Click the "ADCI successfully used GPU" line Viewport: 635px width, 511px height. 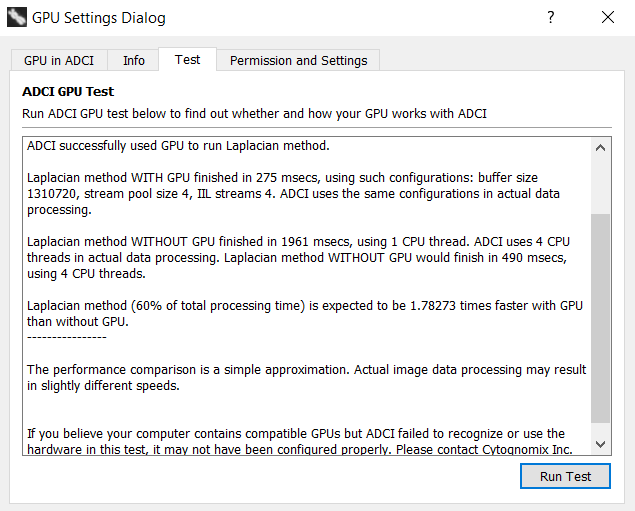(178, 146)
